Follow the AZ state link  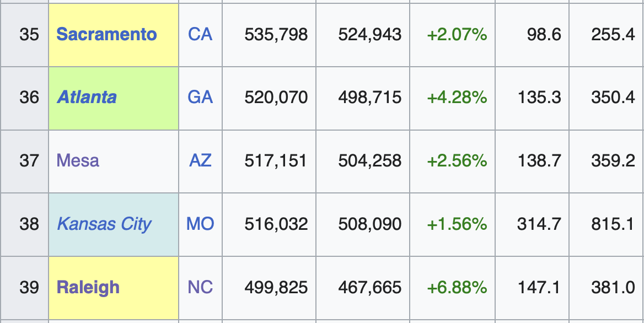pyautogui.click(x=200, y=161)
